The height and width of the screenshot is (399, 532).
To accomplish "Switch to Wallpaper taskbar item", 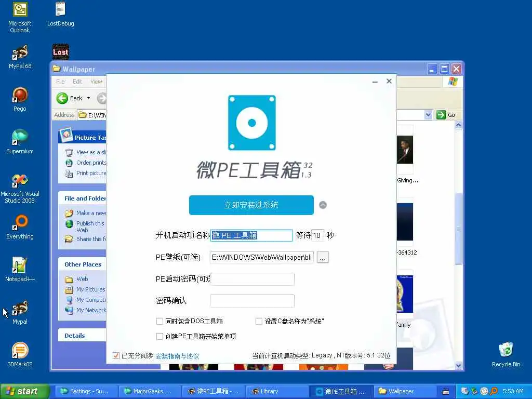I will 405,391.
